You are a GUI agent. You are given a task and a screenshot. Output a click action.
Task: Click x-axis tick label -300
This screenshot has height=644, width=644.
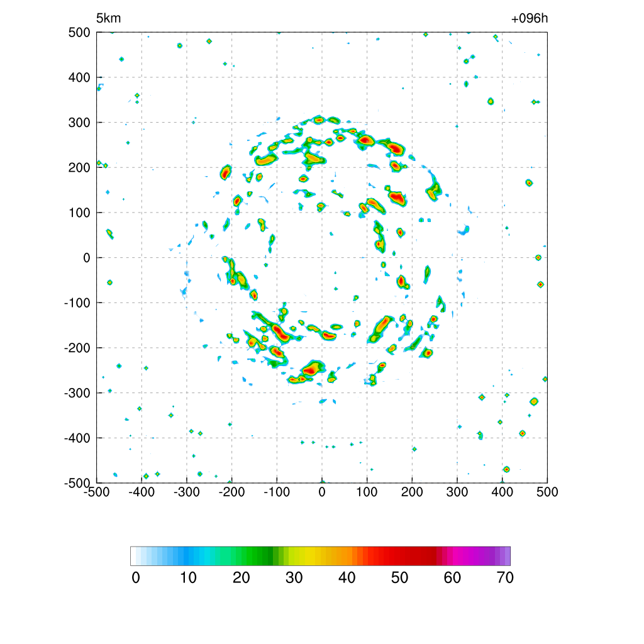[x=187, y=492]
